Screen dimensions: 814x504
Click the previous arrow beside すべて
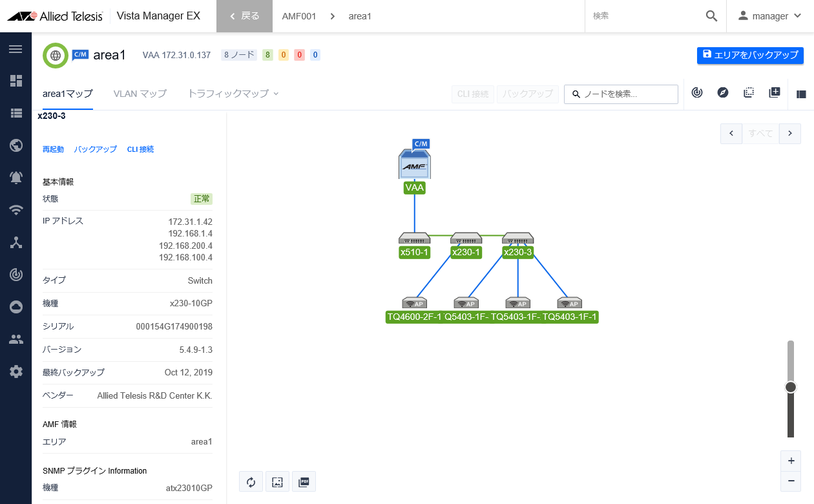[731, 133]
